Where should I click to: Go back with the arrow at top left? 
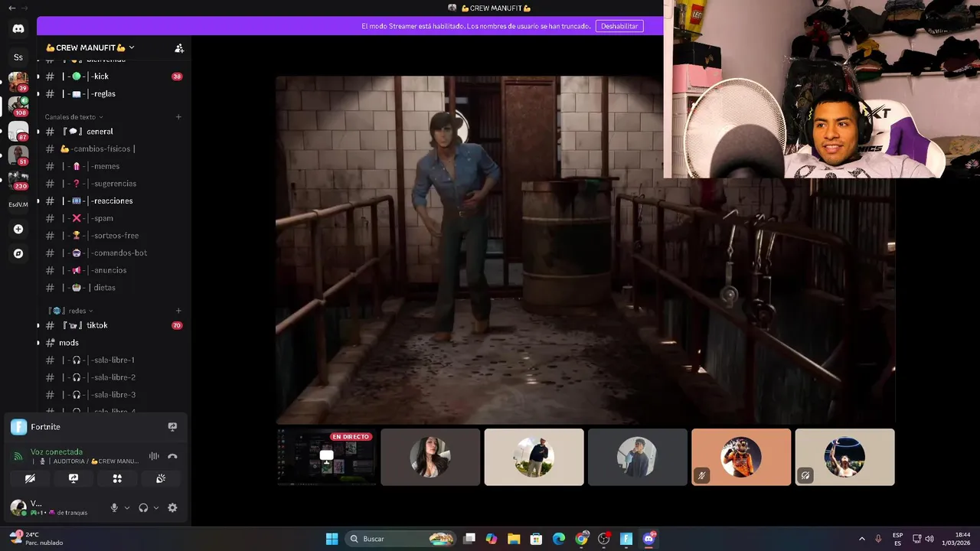click(11, 8)
